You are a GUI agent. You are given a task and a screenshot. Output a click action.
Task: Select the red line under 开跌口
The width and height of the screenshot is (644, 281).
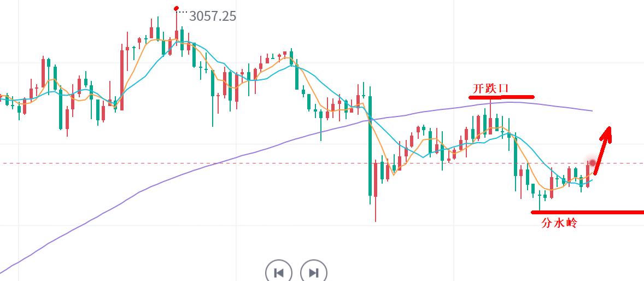[501, 97]
